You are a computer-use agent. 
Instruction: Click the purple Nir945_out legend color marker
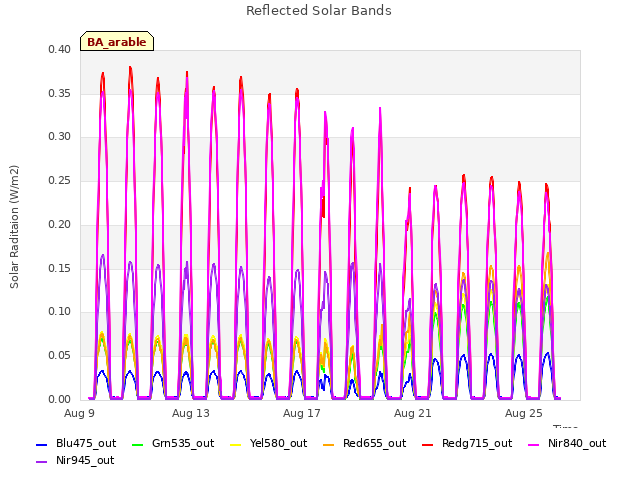42,462
